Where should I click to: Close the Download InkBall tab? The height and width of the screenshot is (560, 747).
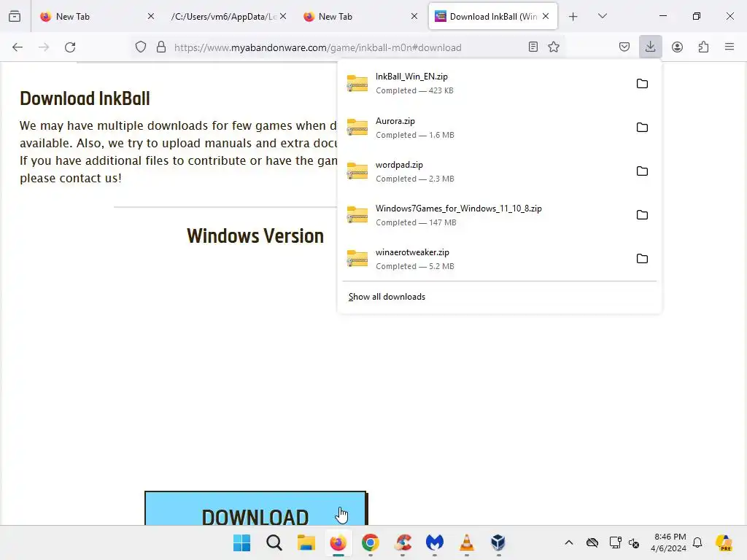pos(546,16)
